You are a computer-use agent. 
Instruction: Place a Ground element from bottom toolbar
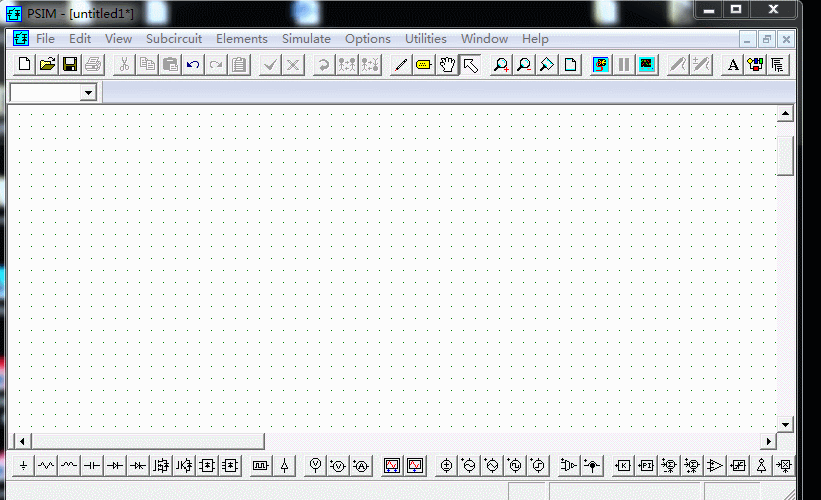(x=24, y=465)
